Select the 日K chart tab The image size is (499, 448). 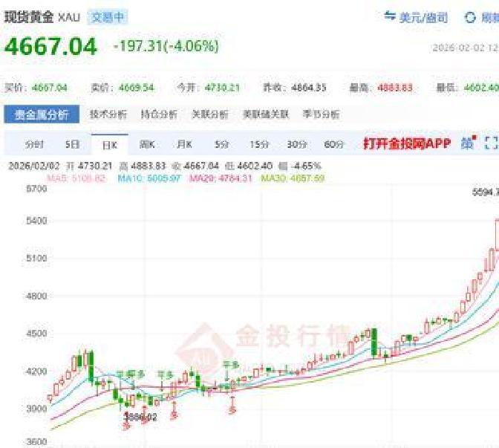point(110,145)
